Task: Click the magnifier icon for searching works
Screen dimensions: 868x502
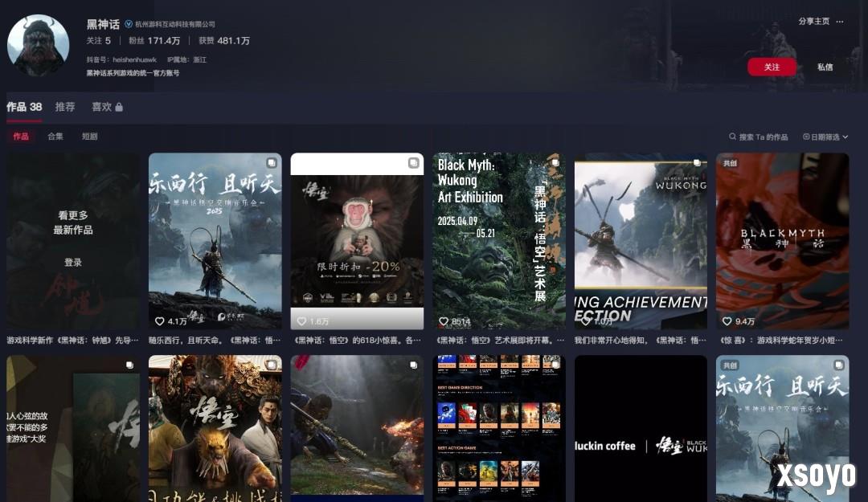Action: pyautogui.click(x=732, y=137)
